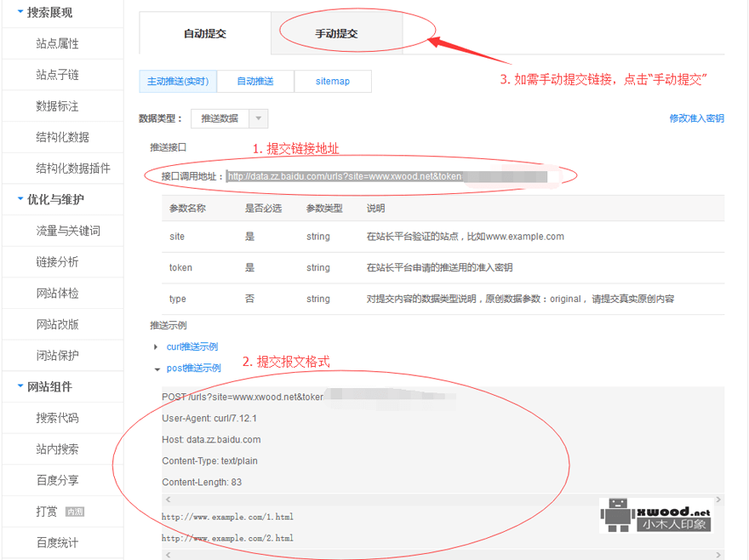Click the site parameter name cell

click(177, 237)
